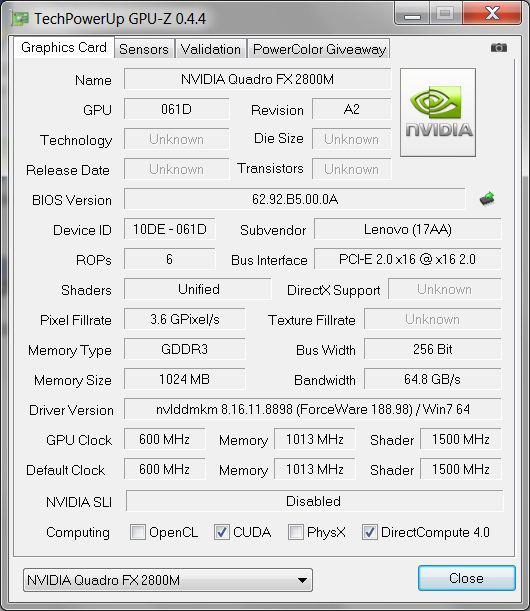The height and width of the screenshot is (611, 530).
Task: Close window using red X button
Action: point(493,14)
